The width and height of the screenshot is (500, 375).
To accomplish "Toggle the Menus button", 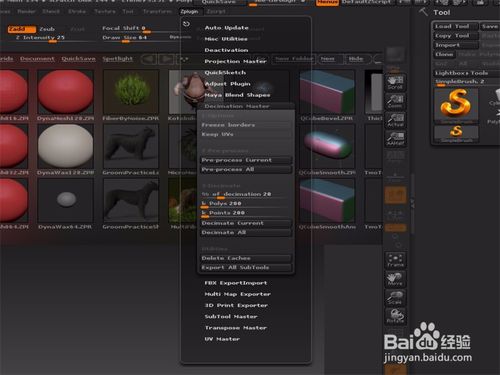I will [x=327, y=3].
